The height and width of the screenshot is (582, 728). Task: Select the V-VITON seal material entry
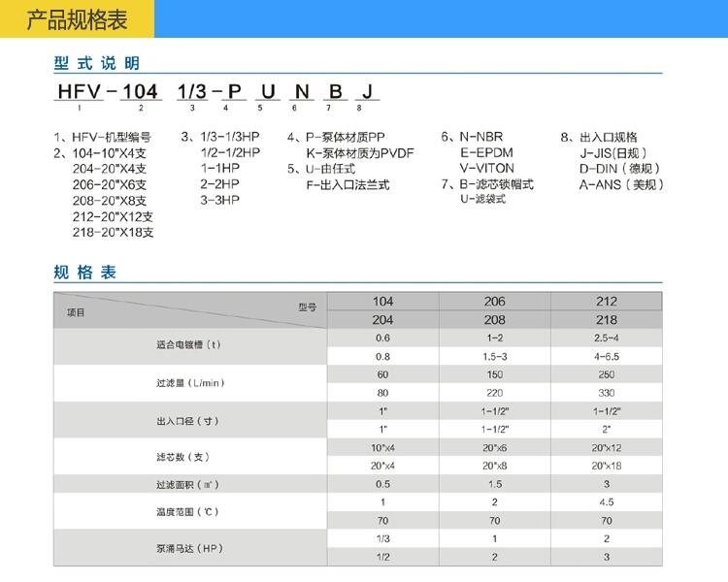tap(488, 169)
